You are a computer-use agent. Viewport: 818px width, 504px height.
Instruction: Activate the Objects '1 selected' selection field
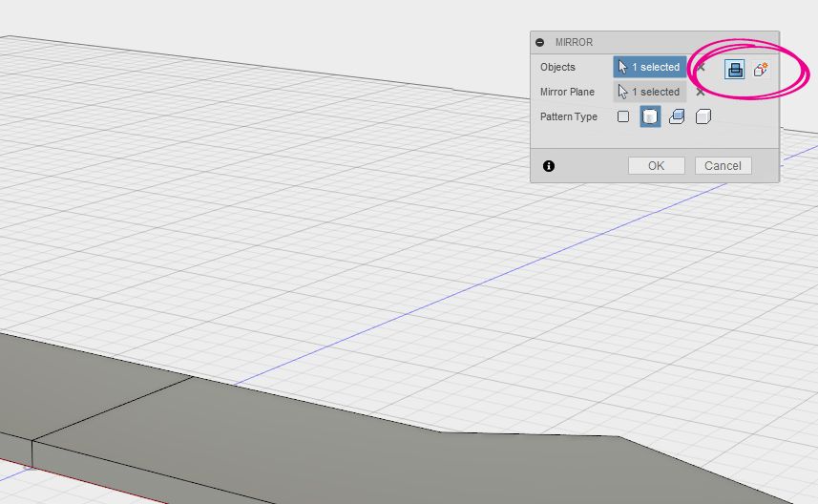649,68
